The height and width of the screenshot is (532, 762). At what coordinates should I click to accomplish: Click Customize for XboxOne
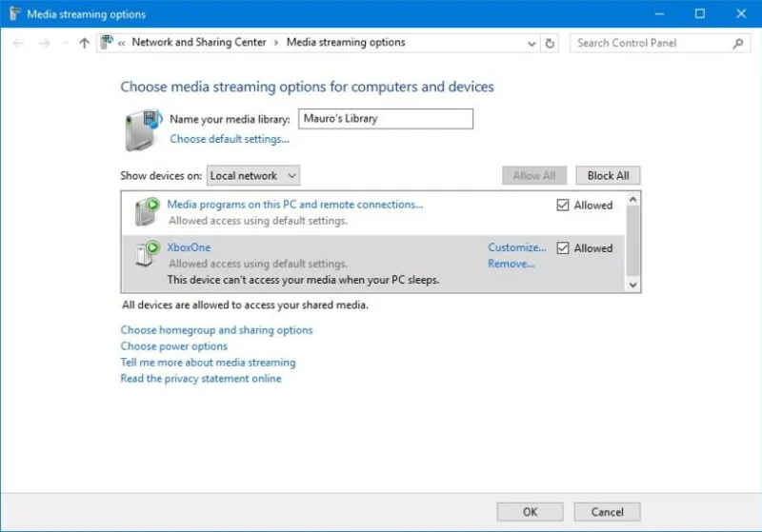coord(517,247)
